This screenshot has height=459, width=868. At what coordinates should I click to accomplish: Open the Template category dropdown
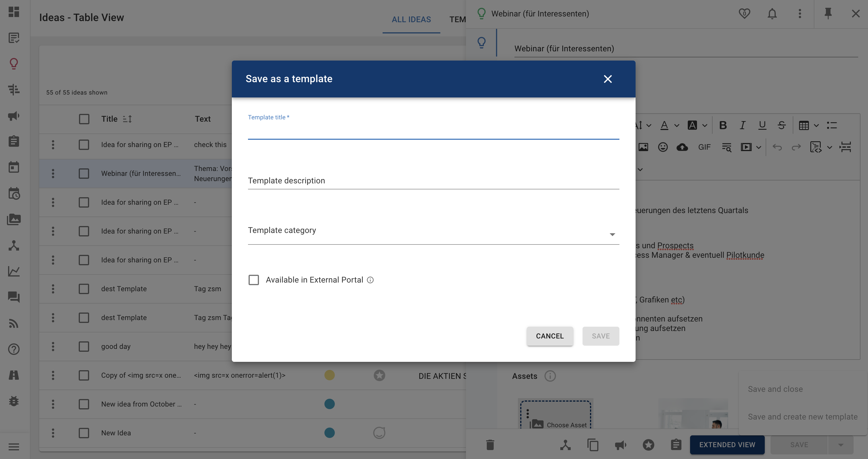433,233
